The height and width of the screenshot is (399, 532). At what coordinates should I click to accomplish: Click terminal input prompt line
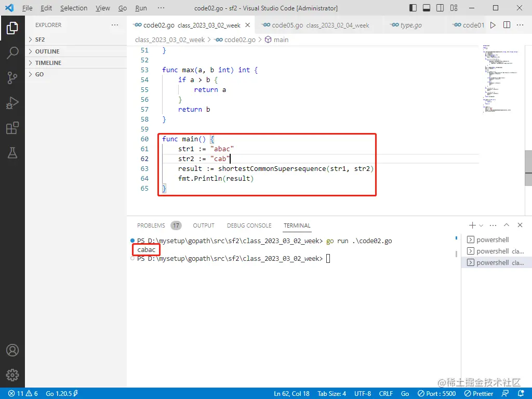pos(233,259)
